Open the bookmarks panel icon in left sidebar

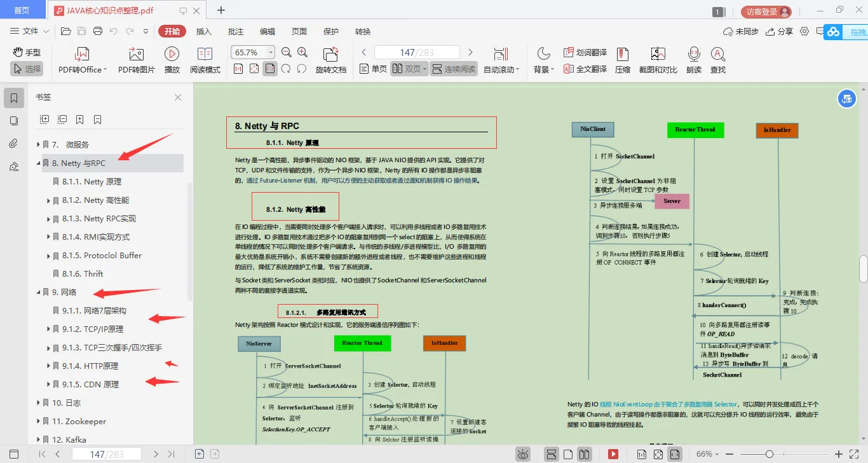point(14,98)
